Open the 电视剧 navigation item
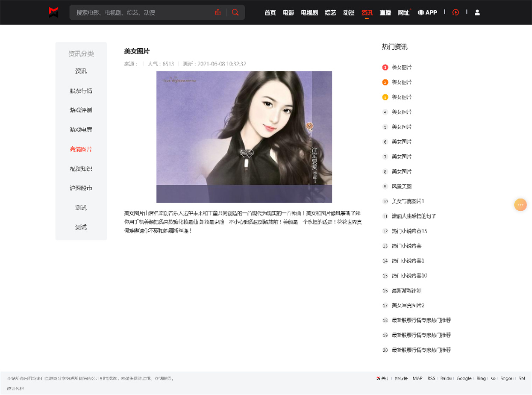The height and width of the screenshot is (395, 532). click(309, 12)
